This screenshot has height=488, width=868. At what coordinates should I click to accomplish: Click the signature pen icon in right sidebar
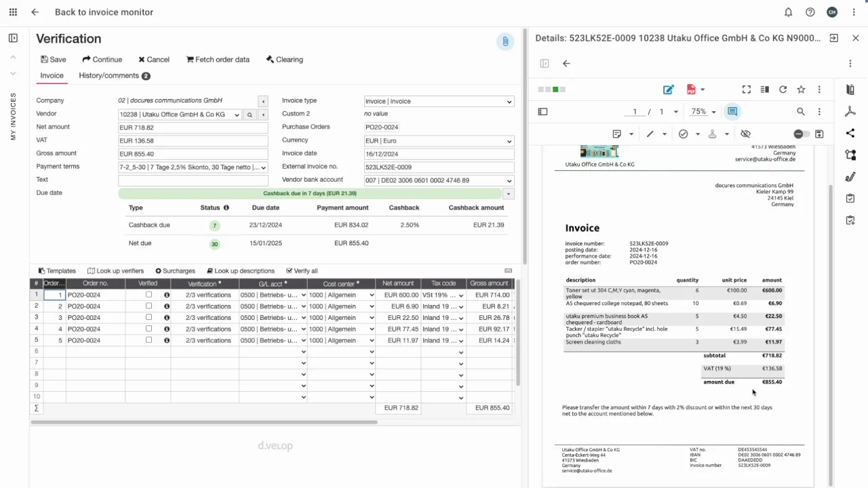(x=850, y=177)
